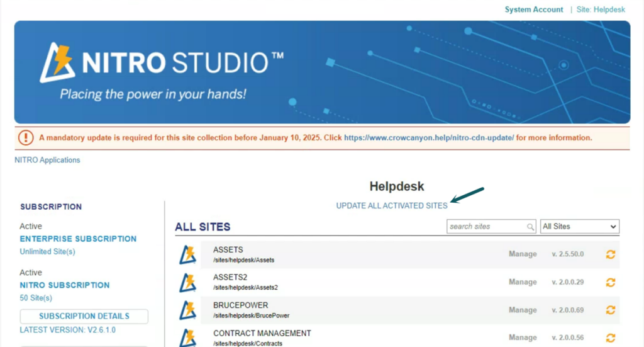Open the NITRO Applications breadcrumb

47,160
